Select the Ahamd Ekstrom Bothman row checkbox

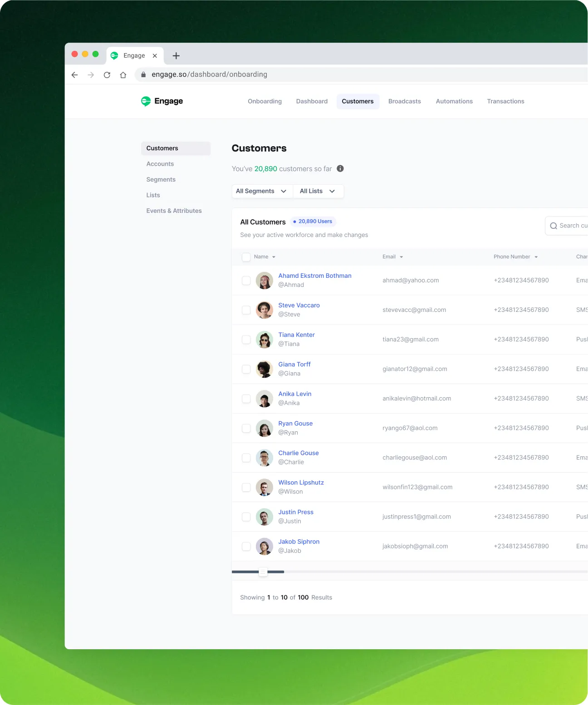tap(246, 281)
